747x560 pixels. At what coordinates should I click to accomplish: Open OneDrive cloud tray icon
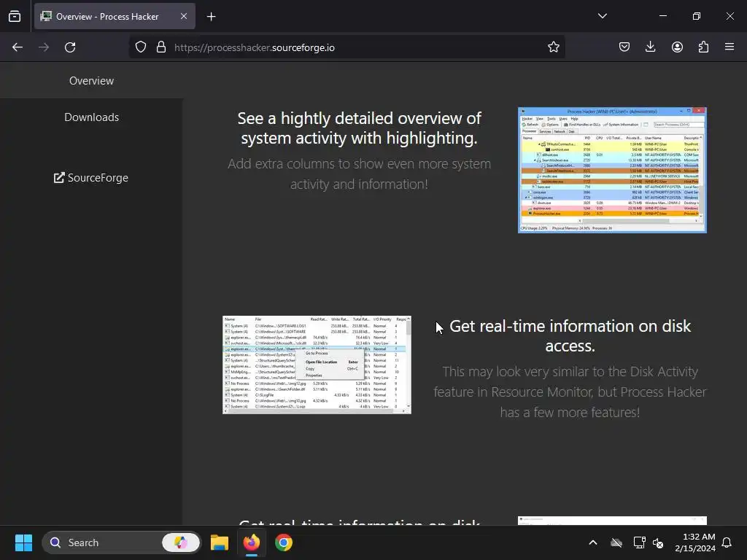(x=616, y=542)
